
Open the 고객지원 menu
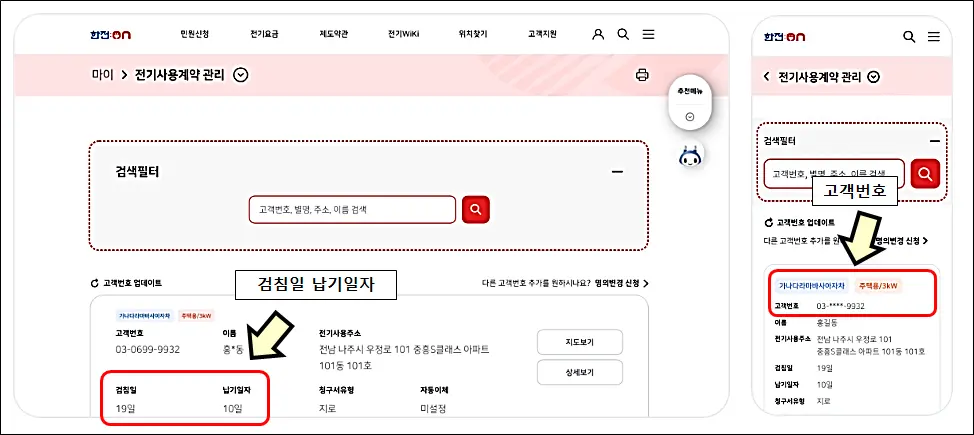[x=542, y=34]
